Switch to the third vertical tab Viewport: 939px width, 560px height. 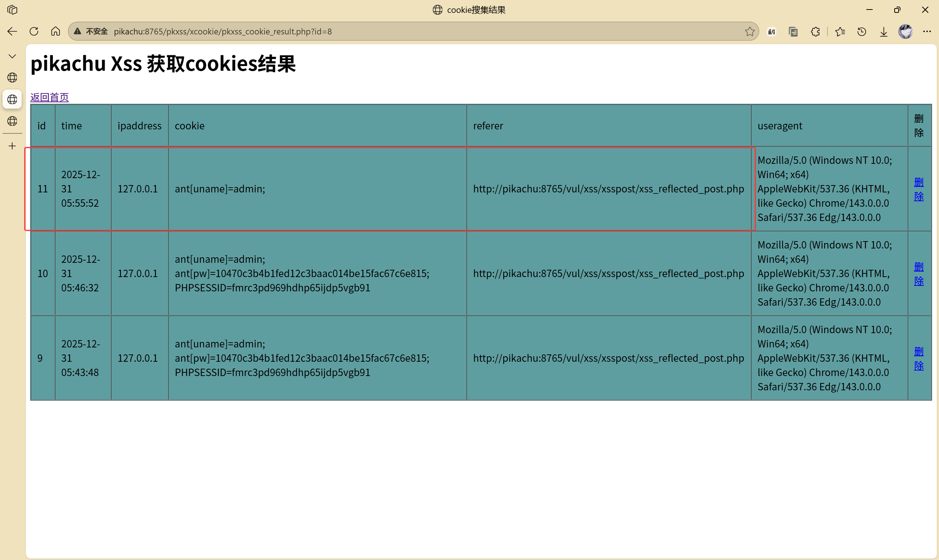click(12, 121)
